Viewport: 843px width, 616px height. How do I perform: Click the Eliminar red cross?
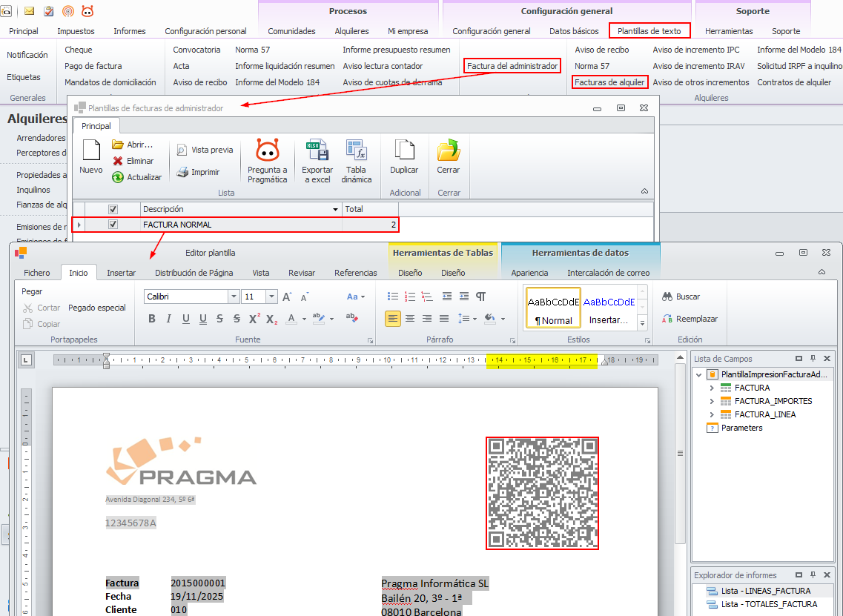(x=118, y=161)
